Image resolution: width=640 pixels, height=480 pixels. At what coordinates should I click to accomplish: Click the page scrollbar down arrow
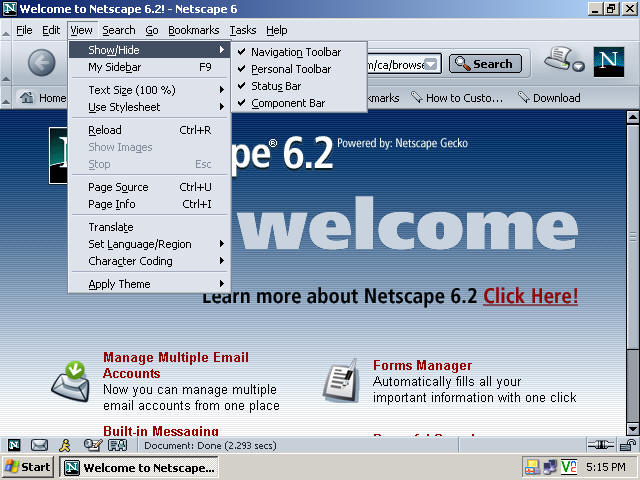tap(632, 429)
